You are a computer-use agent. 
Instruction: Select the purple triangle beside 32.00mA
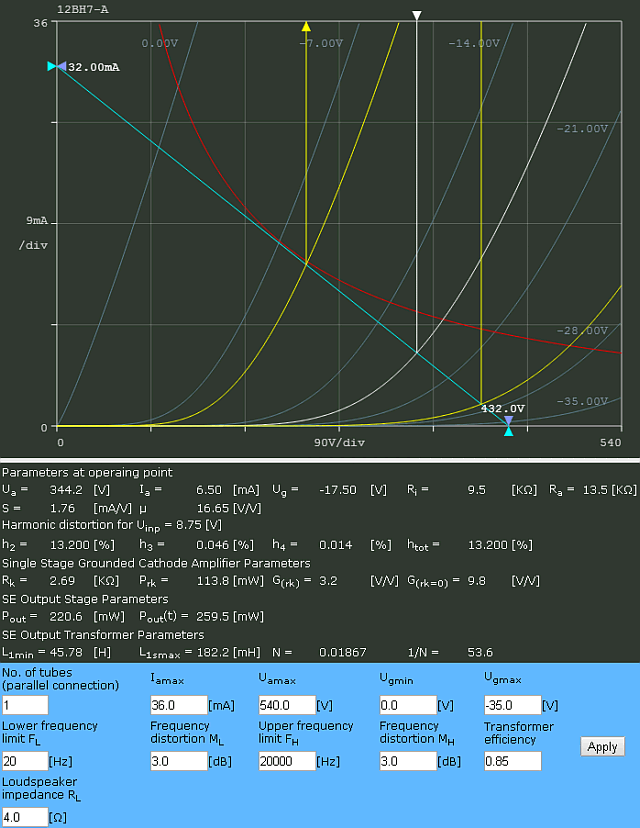click(62, 66)
